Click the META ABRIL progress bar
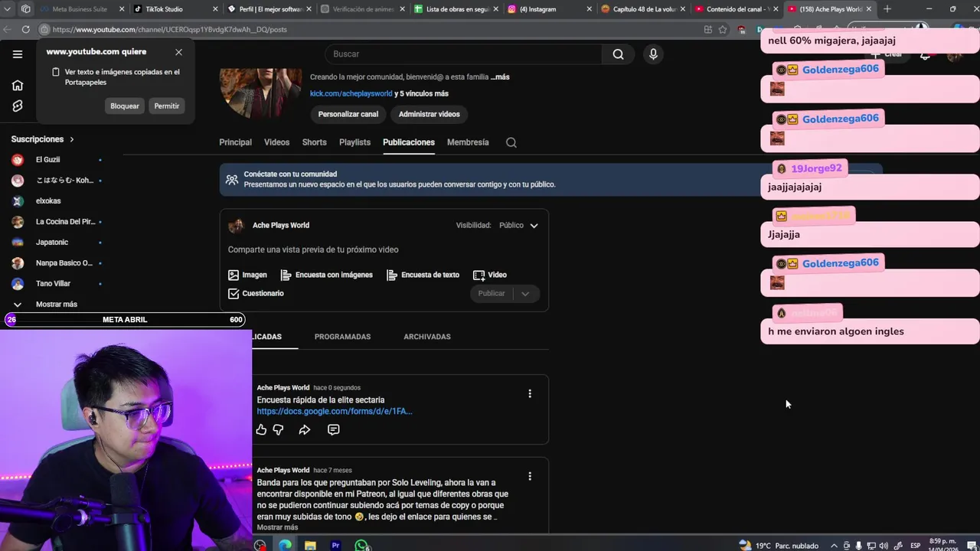The width and height of the screenshot is (980, 551). [x=124, y=320]
